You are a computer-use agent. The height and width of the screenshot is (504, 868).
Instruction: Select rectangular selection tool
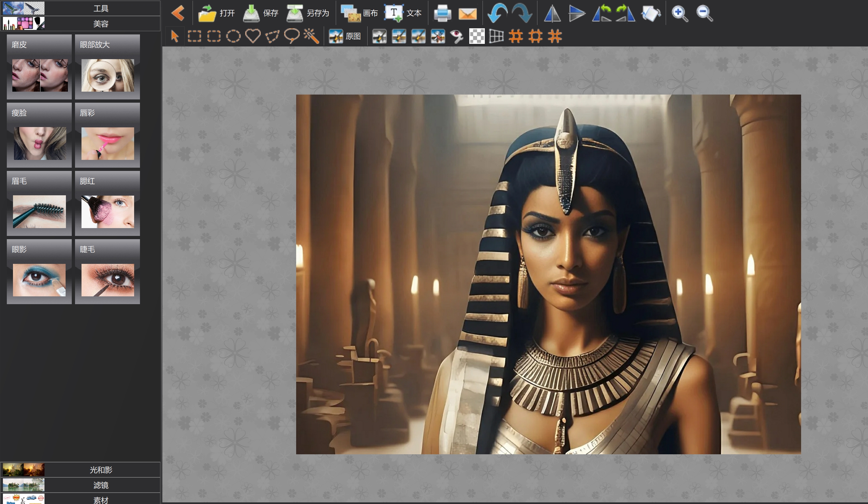(194, 36)
